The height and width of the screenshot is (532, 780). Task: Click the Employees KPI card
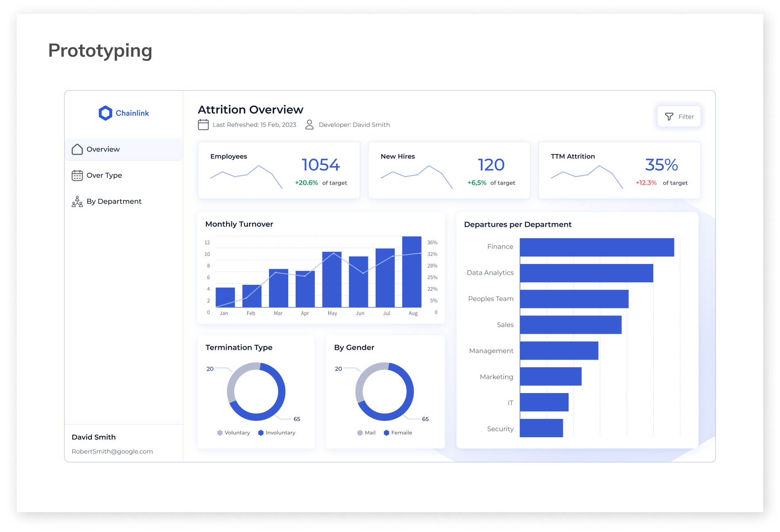[x=279, y=170]
